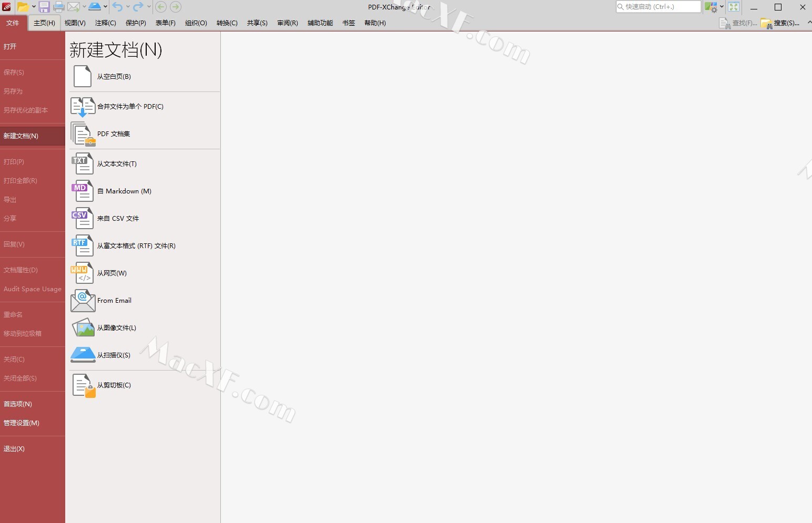Click the WWW icon for 从网页(W)
This screenshot has width=812, height=523.
click(x=83, y=273)
